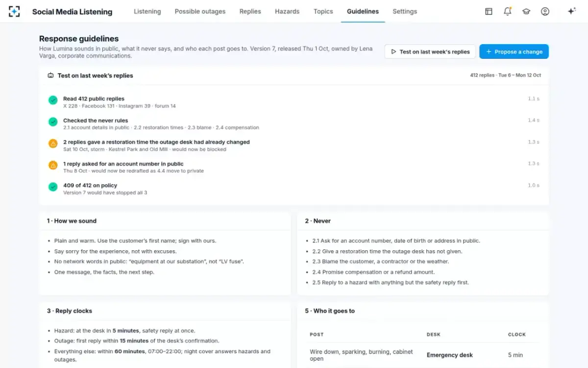Click warning icon for account number reply

click(x=53, y=165)
